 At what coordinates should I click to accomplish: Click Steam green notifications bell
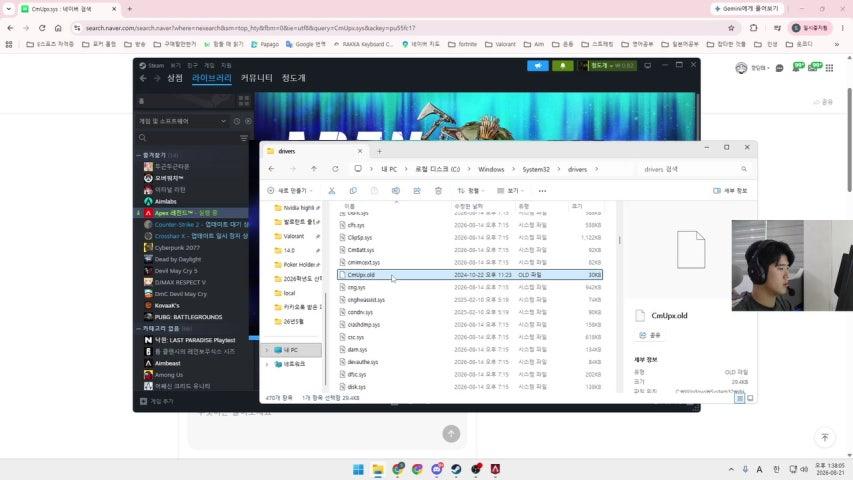[x=563, y=65]
